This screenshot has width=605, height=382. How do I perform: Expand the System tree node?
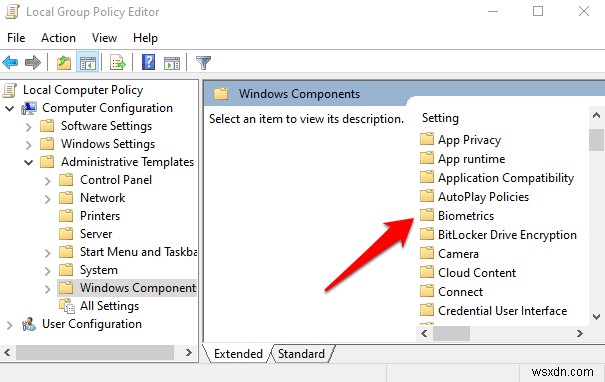[x=47, y=271]
